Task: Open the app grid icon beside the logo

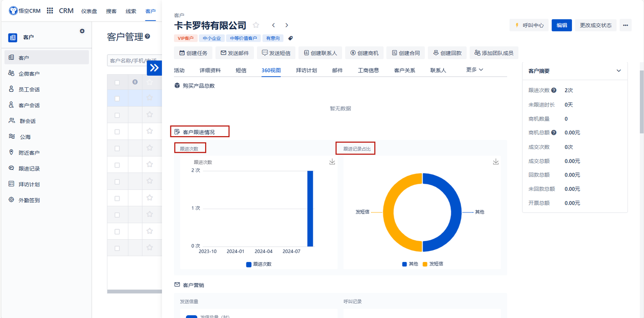Action: (49, 10)
